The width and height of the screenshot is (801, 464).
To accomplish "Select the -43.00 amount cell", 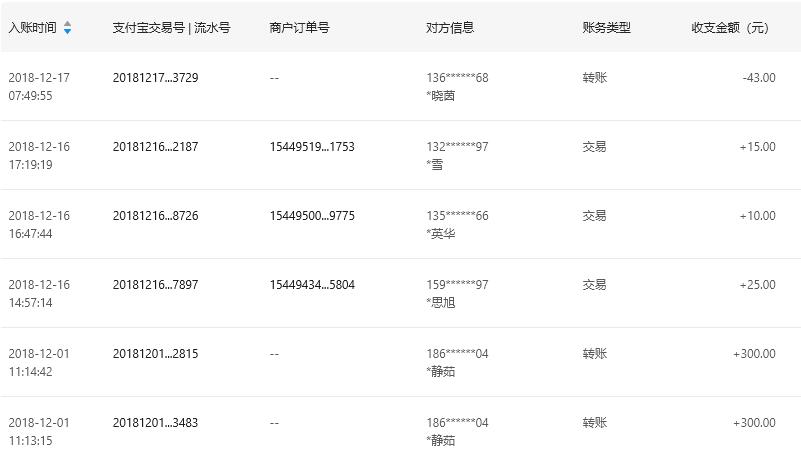I will click(759, 78).
